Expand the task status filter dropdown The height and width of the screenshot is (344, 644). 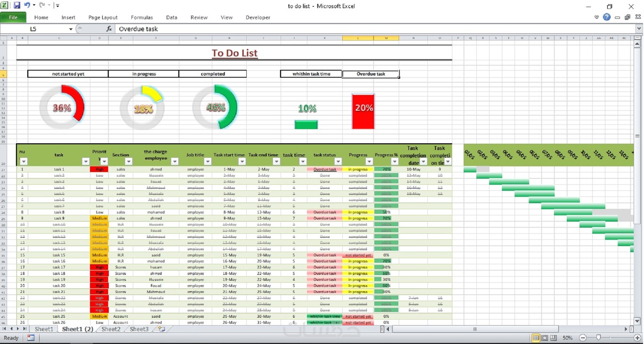click(x=338, y=162)
